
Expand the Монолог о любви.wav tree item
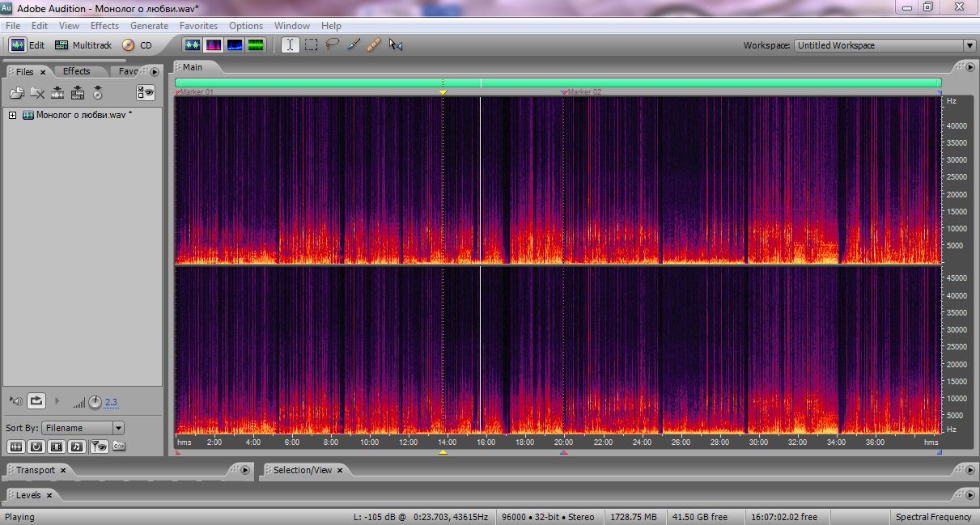pyautogui.click(x=12, y=116)
